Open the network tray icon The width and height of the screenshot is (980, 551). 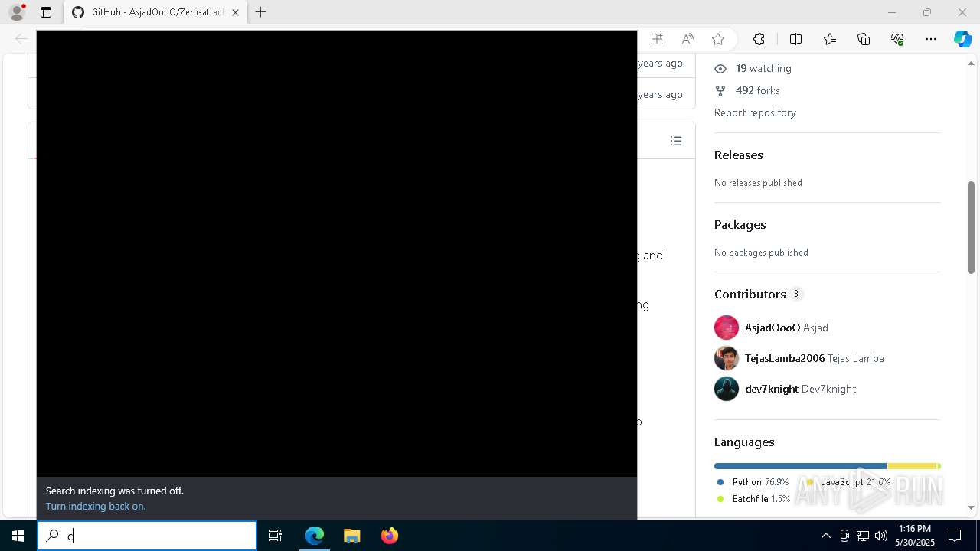(x=863, y=536)
